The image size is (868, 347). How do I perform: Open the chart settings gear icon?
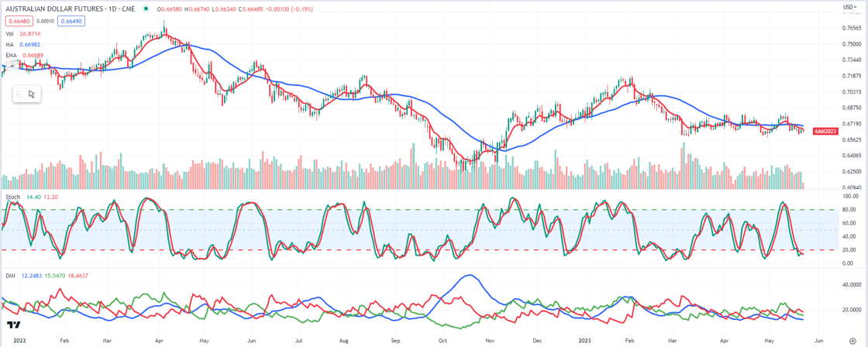(852, 341)
